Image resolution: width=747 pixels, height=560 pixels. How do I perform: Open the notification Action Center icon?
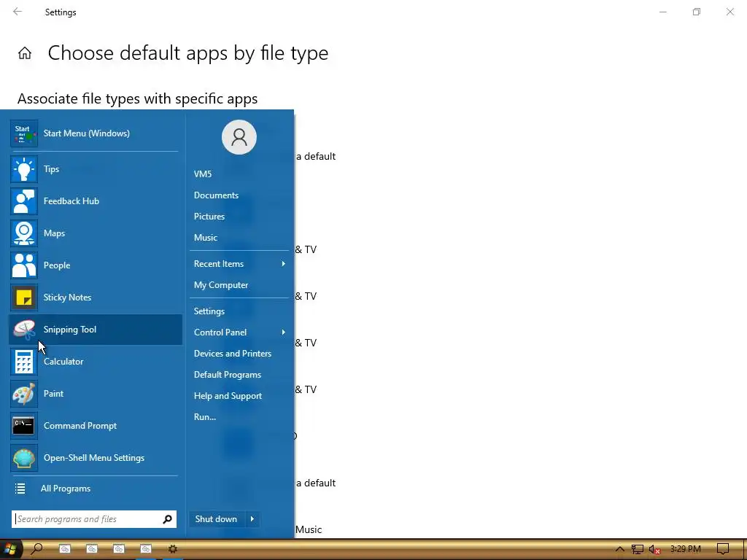click(723, 549)
